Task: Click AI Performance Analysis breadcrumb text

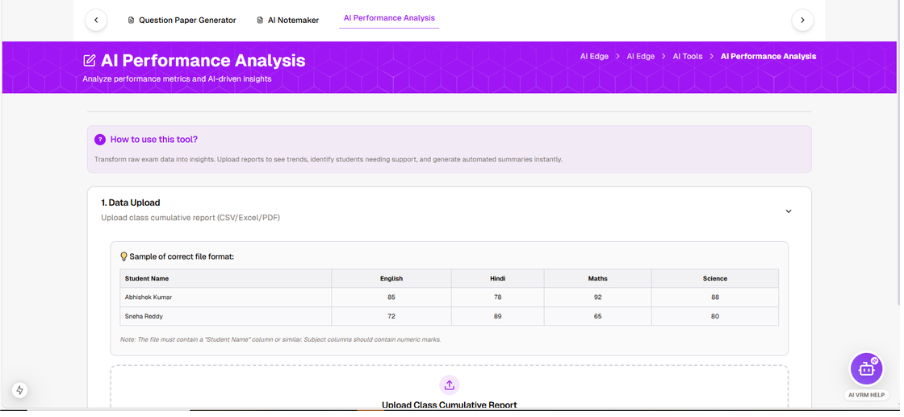Action: pyautogui.click(x=769, y=57)
